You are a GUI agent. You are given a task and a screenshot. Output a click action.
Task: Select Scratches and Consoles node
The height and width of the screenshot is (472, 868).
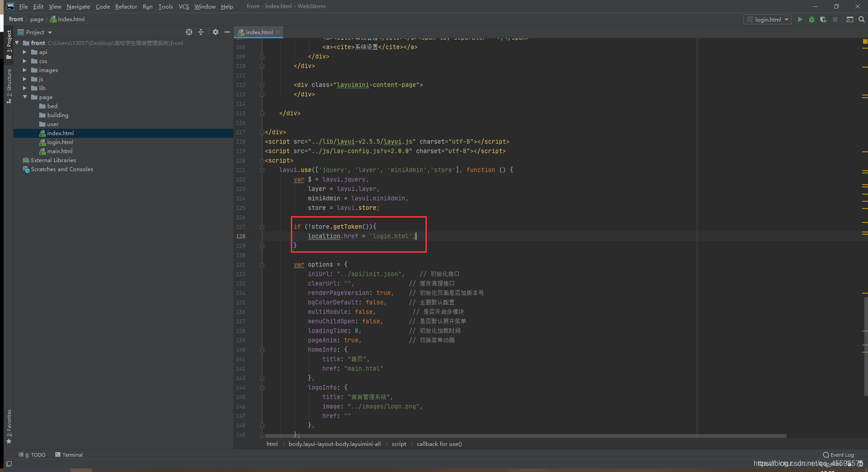tap(62, 169)
